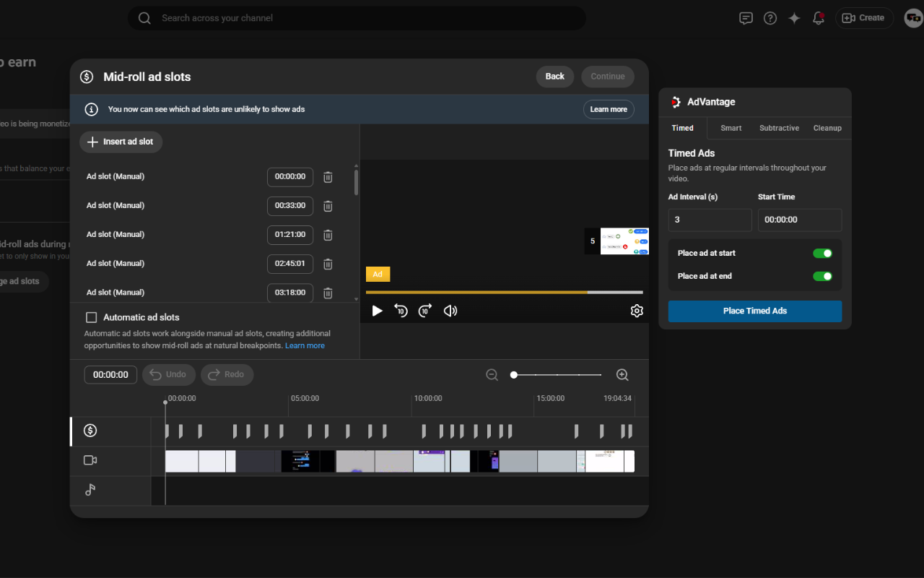Open the search box in the top bar
This screenshot has width=924, height=578.
[357, 18]
